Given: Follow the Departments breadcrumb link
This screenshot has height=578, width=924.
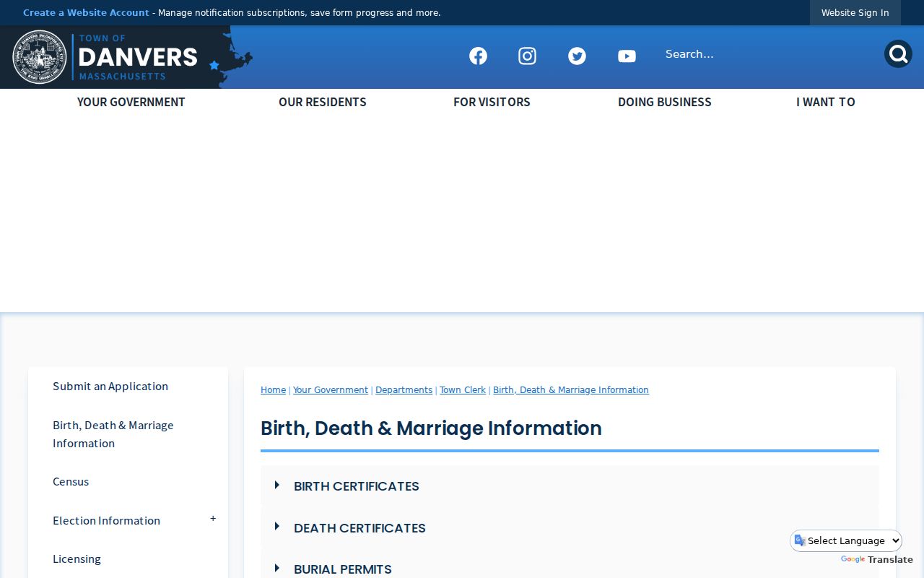Looking at the screenshot, I should click(x=404, y=390).
